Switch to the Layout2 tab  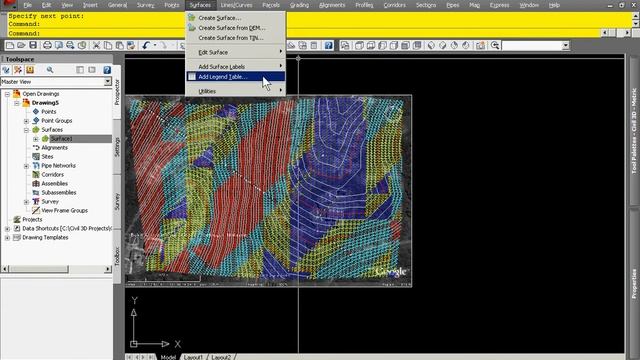221,357
